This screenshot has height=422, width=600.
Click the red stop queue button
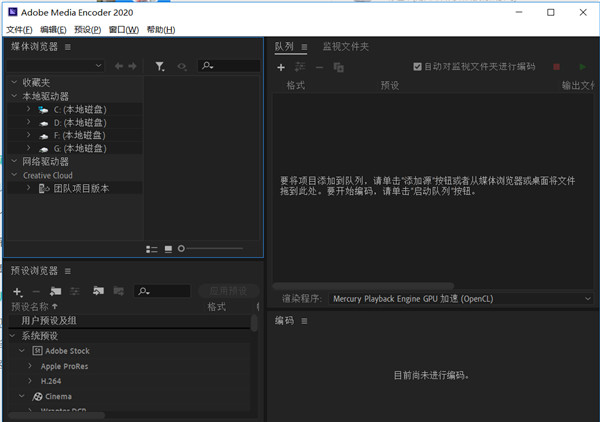point(557,67)
